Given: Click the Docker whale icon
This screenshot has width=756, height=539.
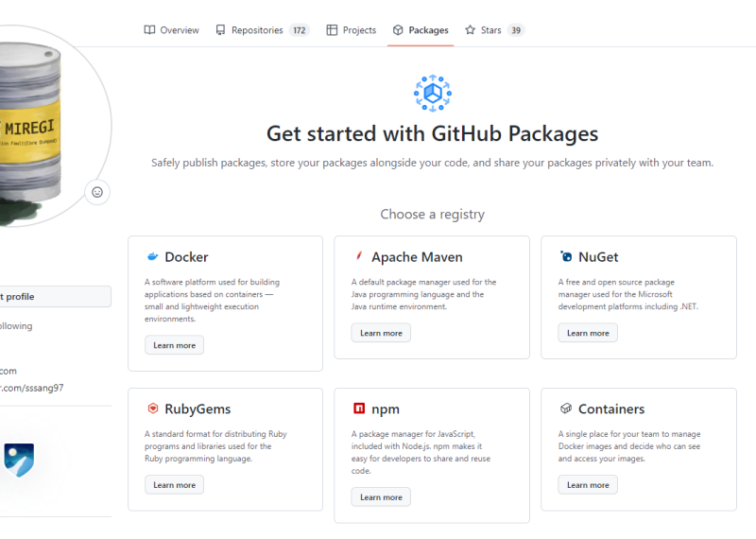Looking at the screenshot, I should point(152,257).
